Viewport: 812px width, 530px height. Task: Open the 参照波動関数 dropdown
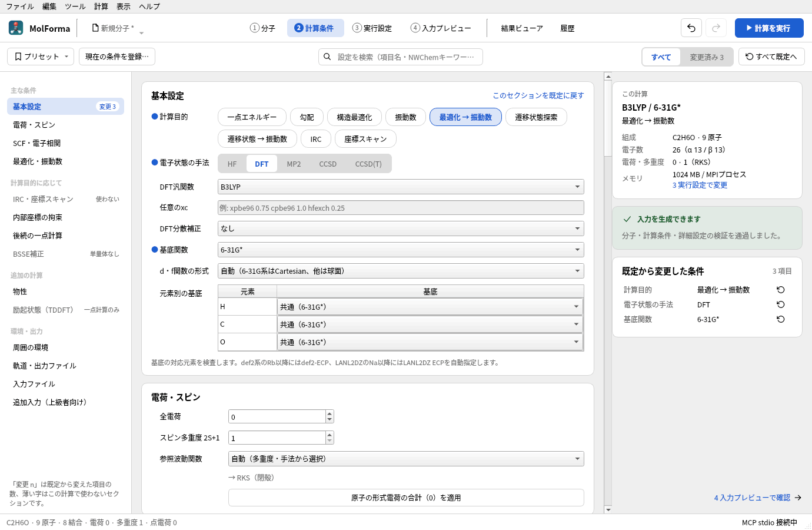[x=406, y=459]
